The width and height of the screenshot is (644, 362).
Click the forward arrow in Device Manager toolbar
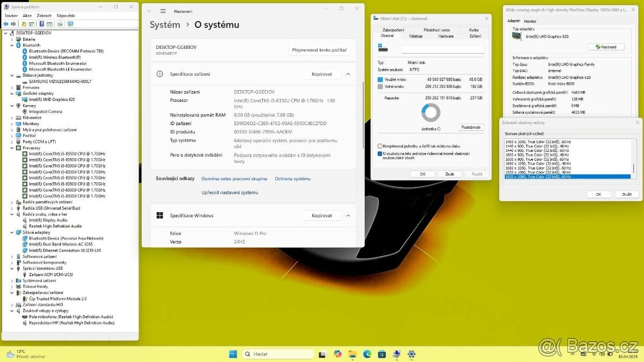click(14, 24)
